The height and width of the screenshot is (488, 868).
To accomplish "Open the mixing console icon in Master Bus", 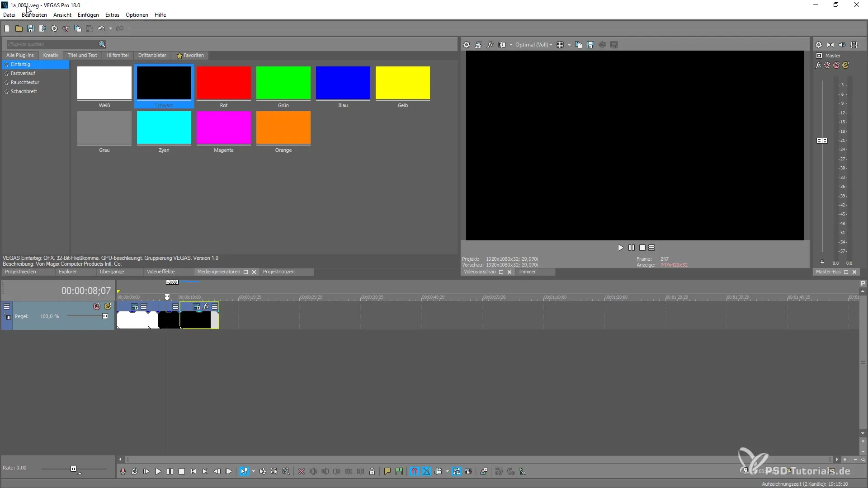I will 854,45.
